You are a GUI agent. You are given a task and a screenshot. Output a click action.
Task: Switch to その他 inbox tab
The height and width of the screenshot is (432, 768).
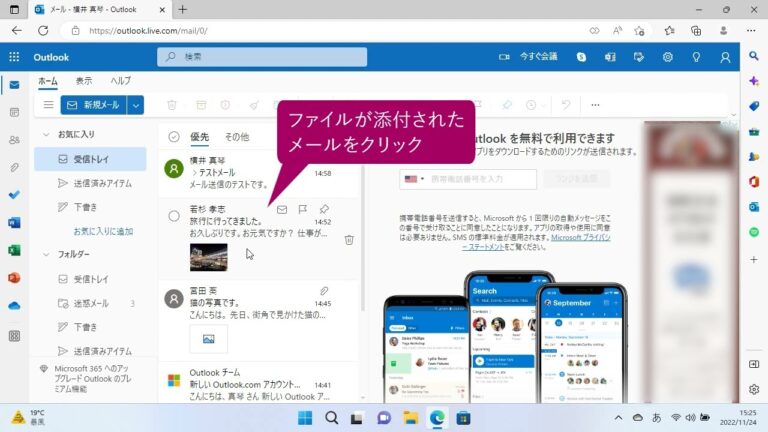(237, 137)
